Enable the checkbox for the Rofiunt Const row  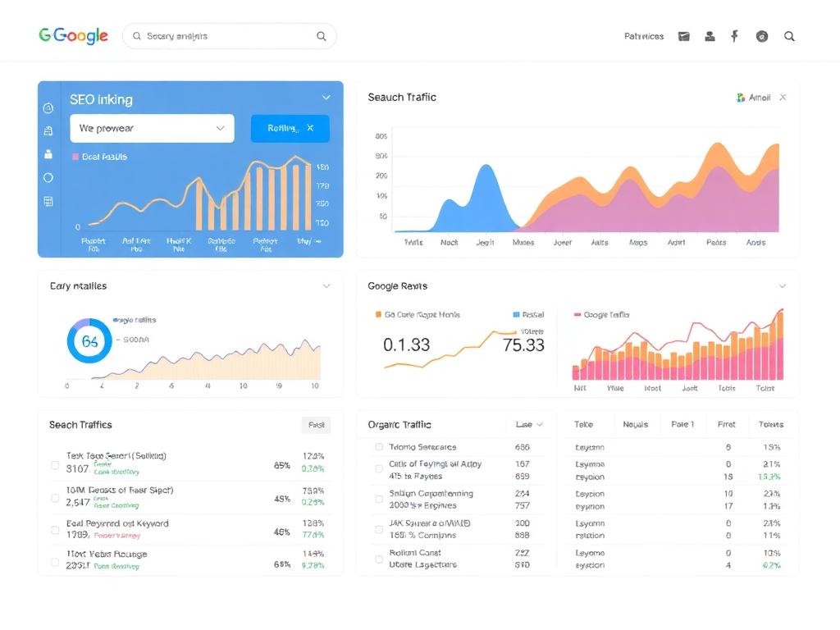(377, 558)
